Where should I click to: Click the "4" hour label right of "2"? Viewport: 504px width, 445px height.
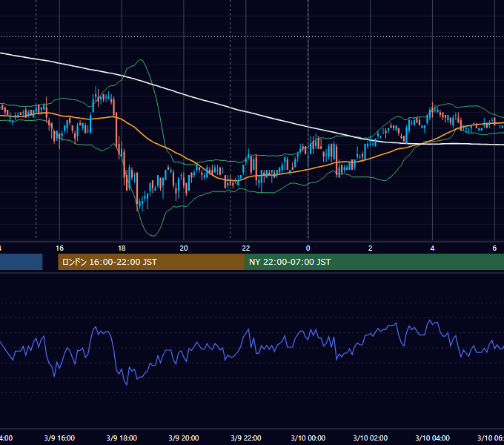(432, 248)
